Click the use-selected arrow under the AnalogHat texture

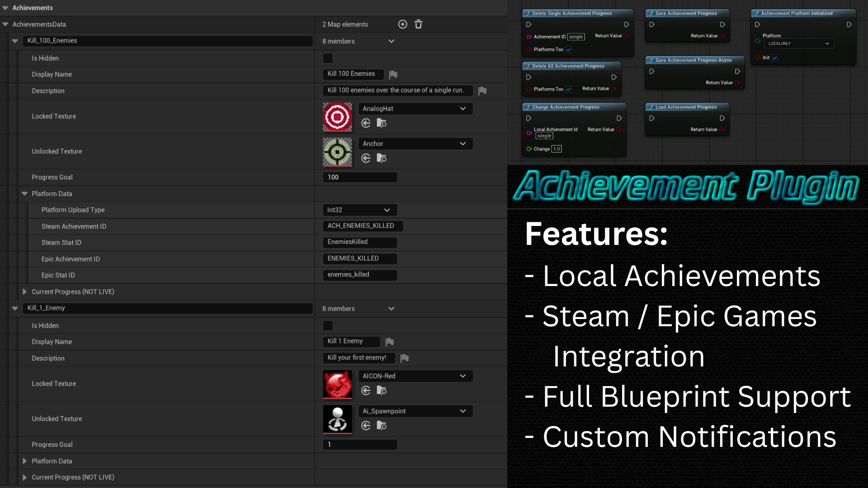click(366, 123)
